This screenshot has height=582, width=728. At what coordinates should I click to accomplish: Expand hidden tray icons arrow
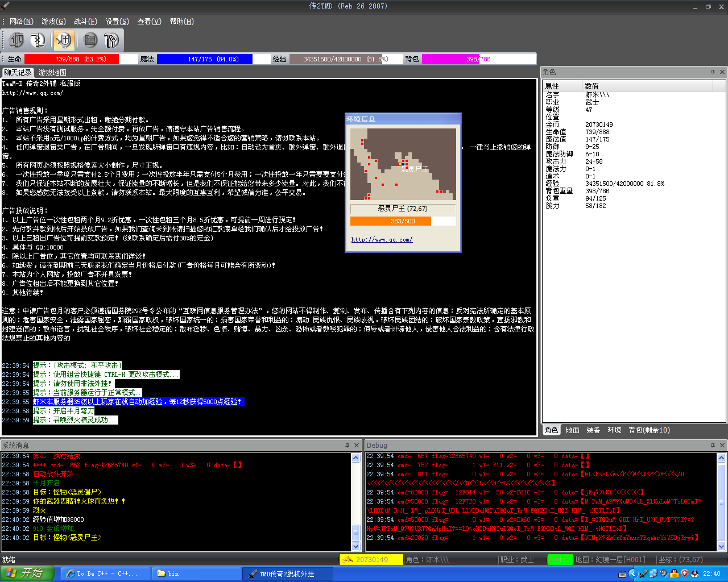(632, 573)
